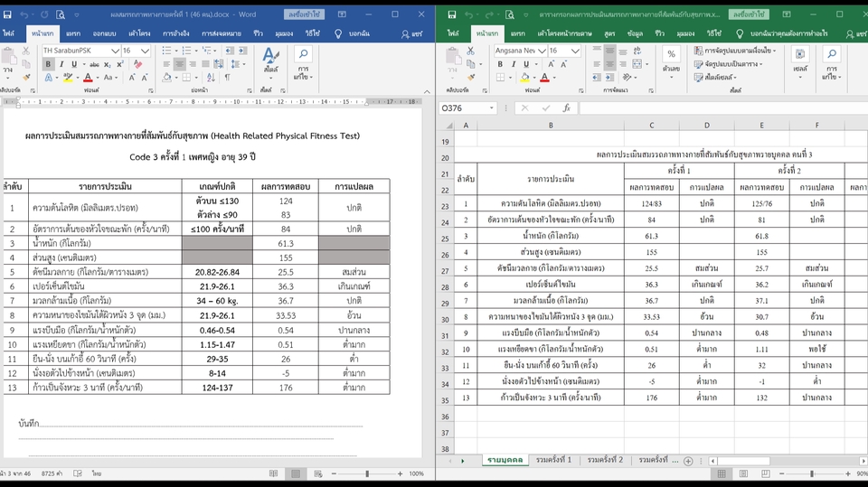This screenshot has width=868, height=487.
Task: Open the Word Design (ออกแบบ) tab
Action: coord(105,33)
